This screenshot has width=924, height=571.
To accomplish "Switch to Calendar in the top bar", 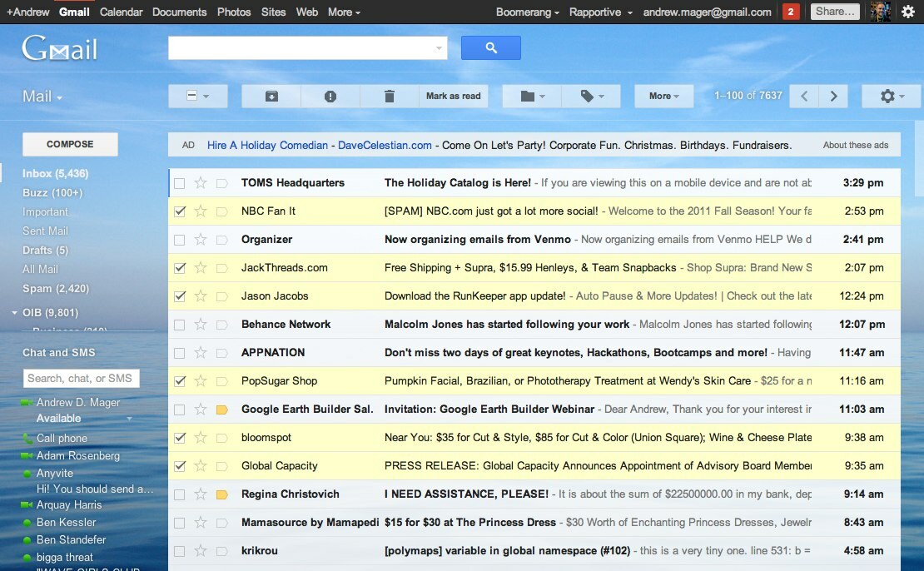I will pos(121,12).
